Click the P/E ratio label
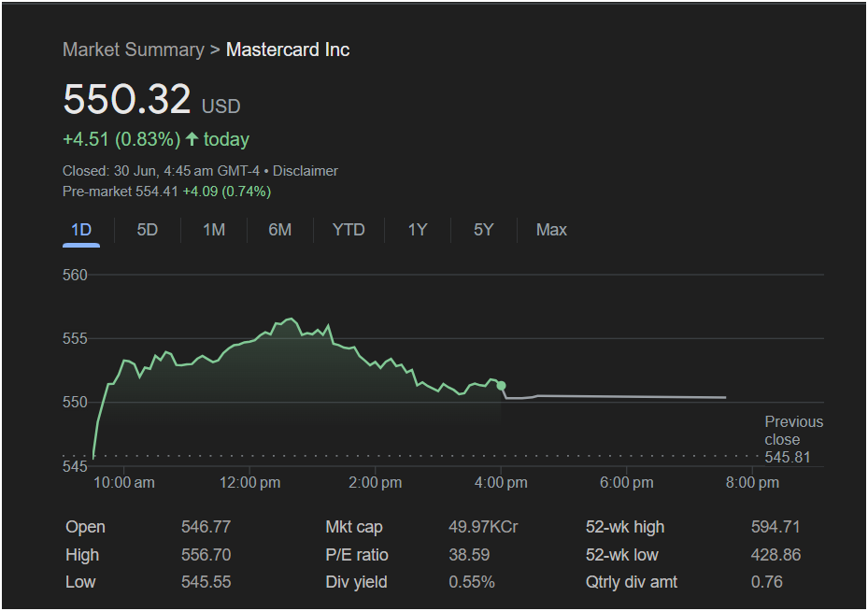This screenshot has height=611, width=868. (357, 555)
